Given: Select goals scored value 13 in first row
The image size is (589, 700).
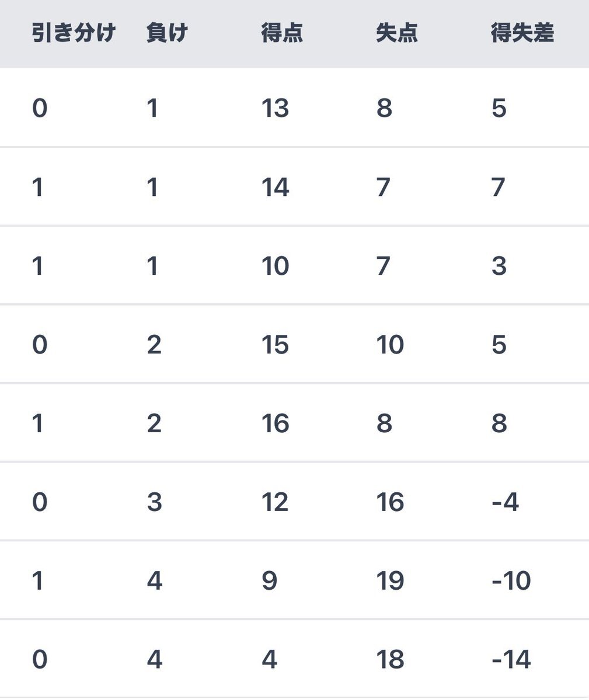Looking at the screenshot, I should 275,108.
